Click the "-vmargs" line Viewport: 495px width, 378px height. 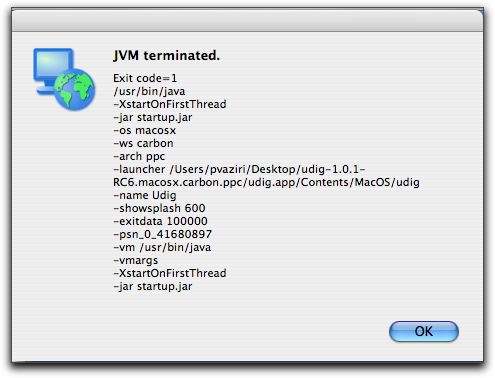(x=136, y=260)
